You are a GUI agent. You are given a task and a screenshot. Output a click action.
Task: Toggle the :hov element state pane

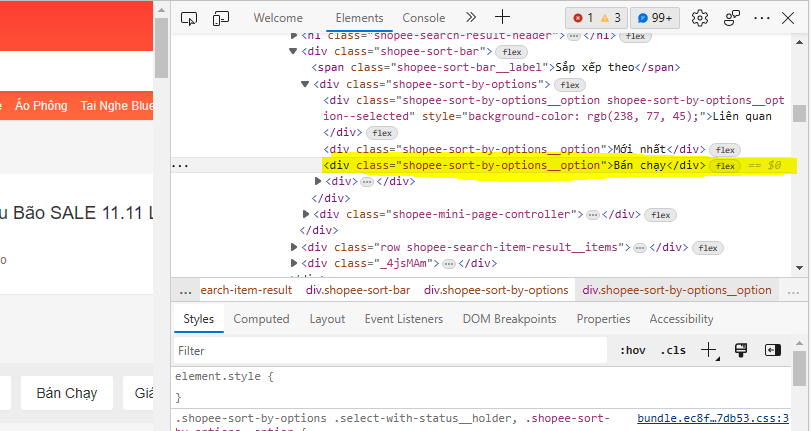point(633,351)
